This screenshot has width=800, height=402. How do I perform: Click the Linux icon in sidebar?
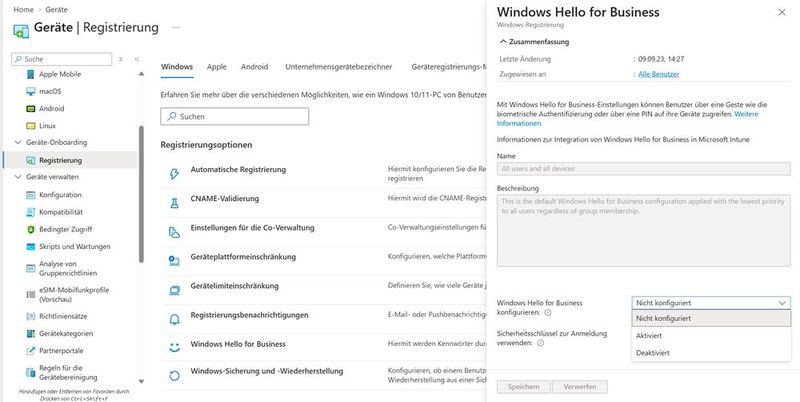31,126
